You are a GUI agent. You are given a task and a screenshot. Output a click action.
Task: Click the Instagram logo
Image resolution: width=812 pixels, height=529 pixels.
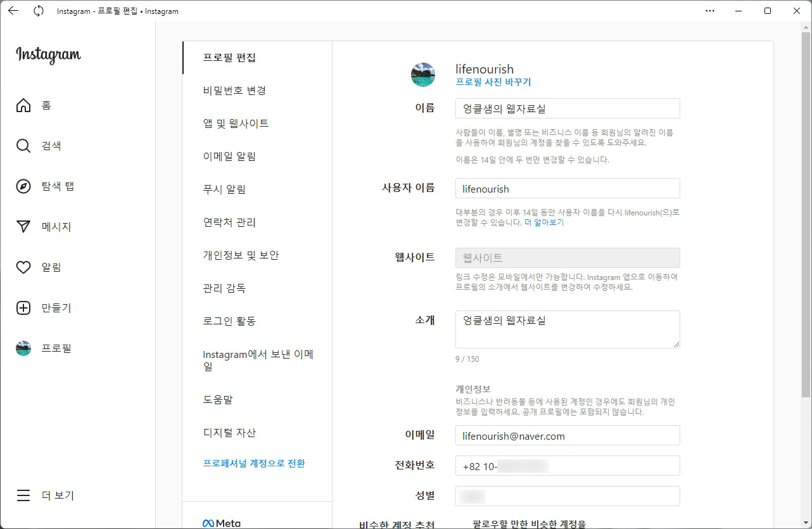click(48, 55)
